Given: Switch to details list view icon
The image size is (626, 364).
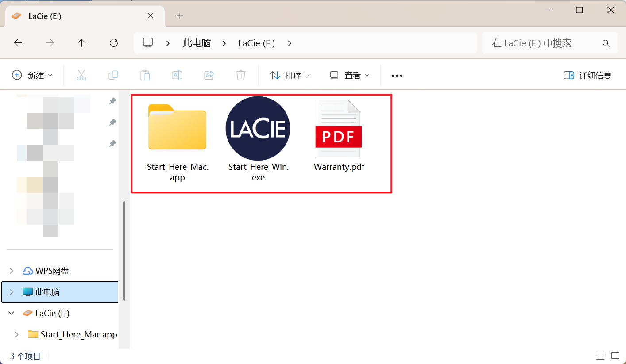Looking at the screenshot, I should tap(600, 356).
